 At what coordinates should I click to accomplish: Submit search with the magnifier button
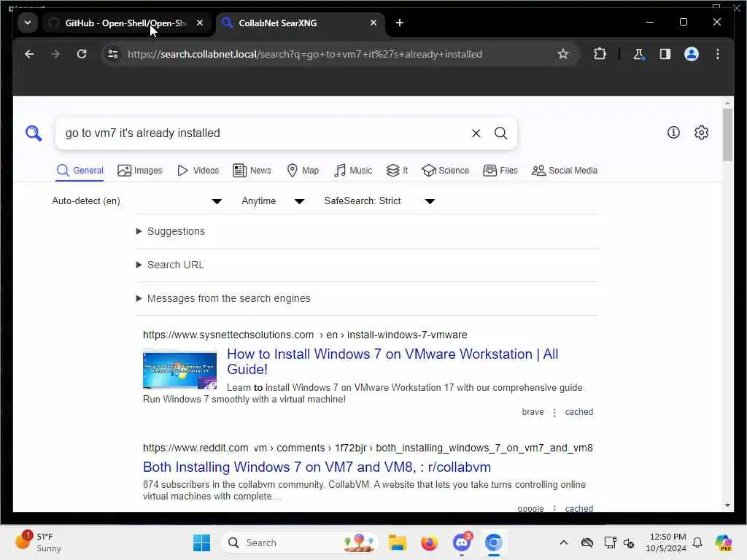[500, 133]
